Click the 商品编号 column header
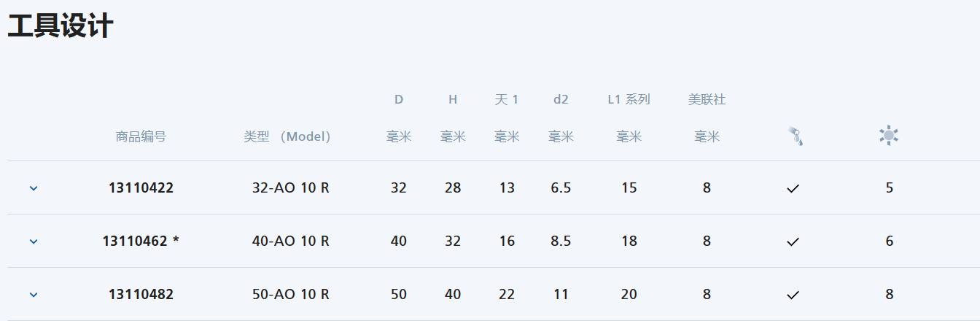The height and width of the screenshot is (321, 980). [141, 136]
